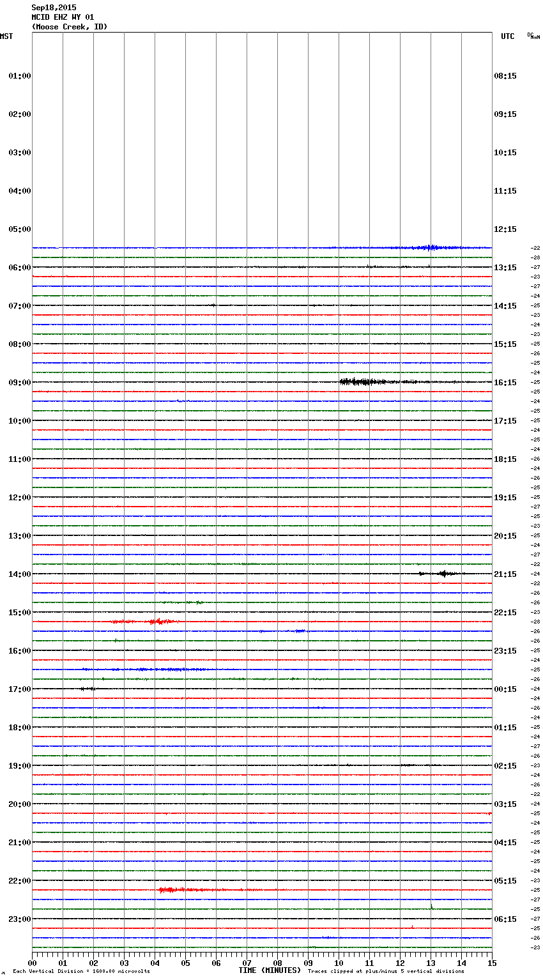Select the 19:00 MST time label
543x980 pixels.
pos(20,766)
